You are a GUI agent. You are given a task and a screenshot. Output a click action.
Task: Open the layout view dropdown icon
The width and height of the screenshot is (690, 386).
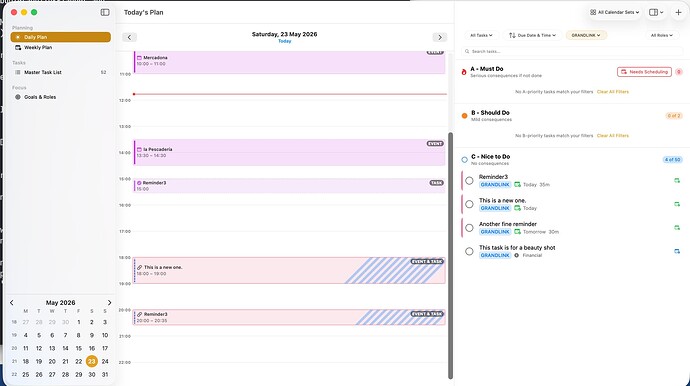click(x=656, y=12)
